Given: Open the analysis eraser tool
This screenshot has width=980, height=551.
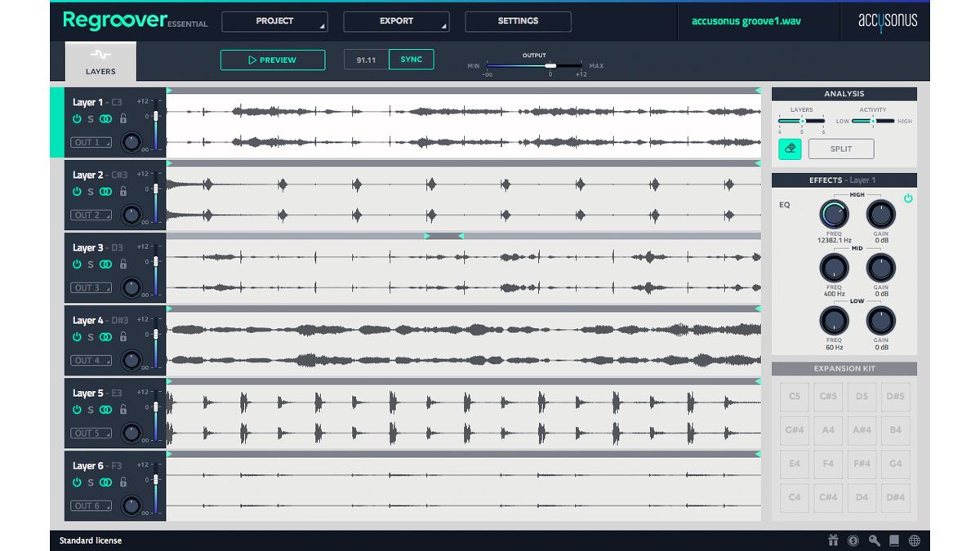Looking at the screenshot, I should coord(791,149).
